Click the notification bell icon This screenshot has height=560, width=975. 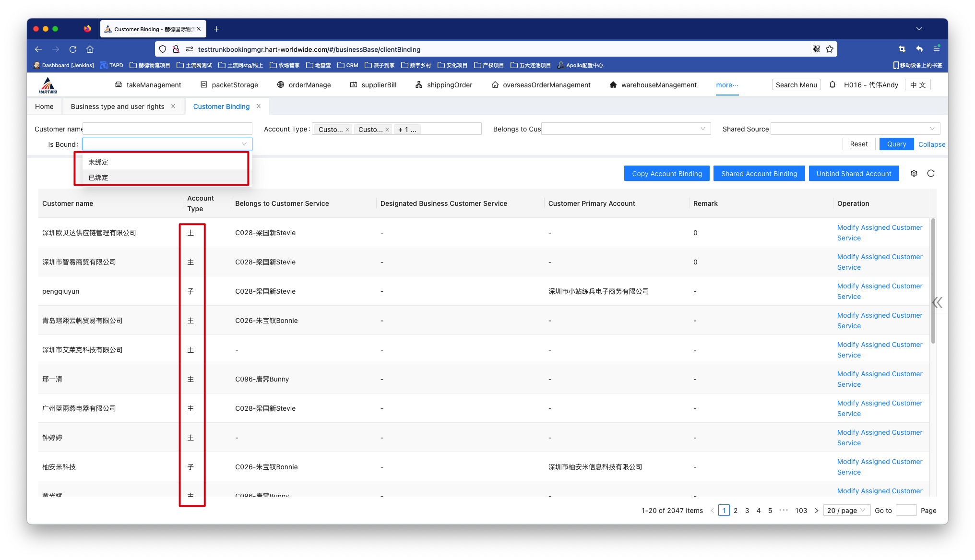point(832,85)
